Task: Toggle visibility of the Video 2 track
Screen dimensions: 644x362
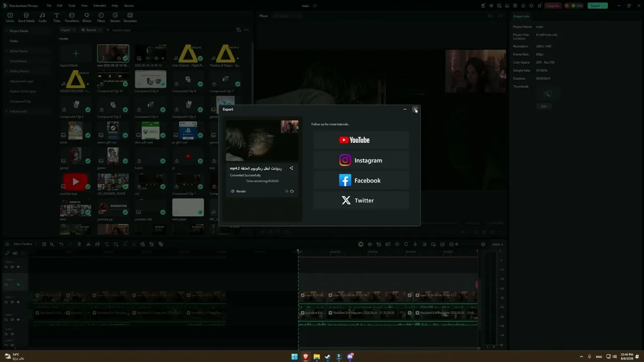Action: (19, 302)
